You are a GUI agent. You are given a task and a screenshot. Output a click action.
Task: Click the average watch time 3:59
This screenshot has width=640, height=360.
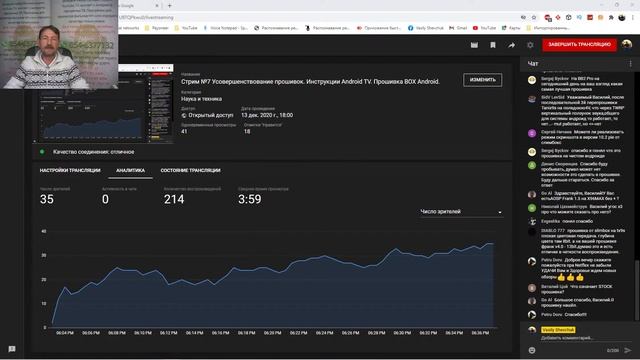(249, 199)
